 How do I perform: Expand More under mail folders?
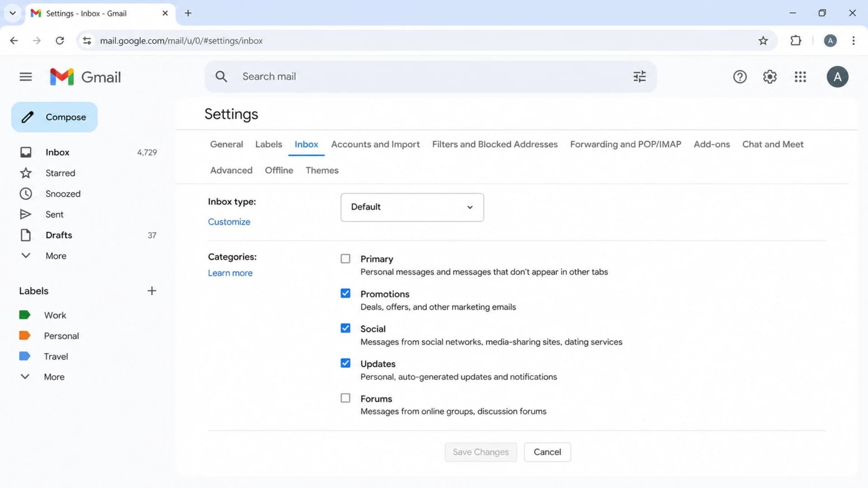(56, 256)
